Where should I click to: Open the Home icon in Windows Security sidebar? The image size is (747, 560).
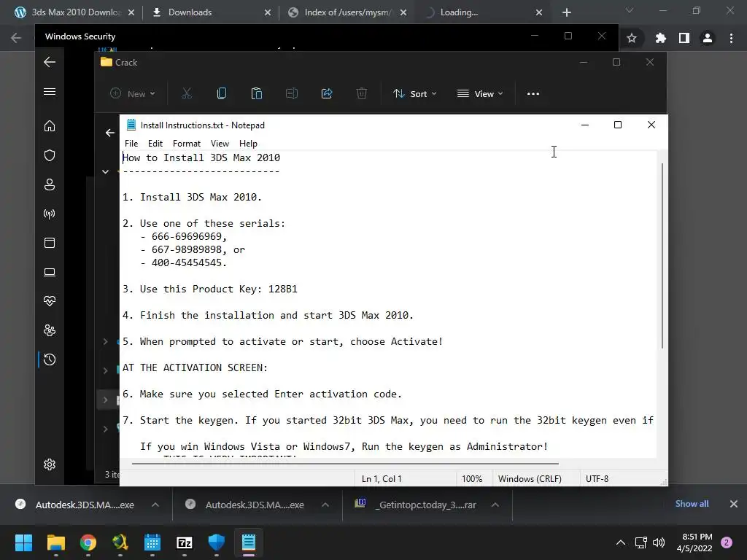pyautogui.click(x=50, y=126)
